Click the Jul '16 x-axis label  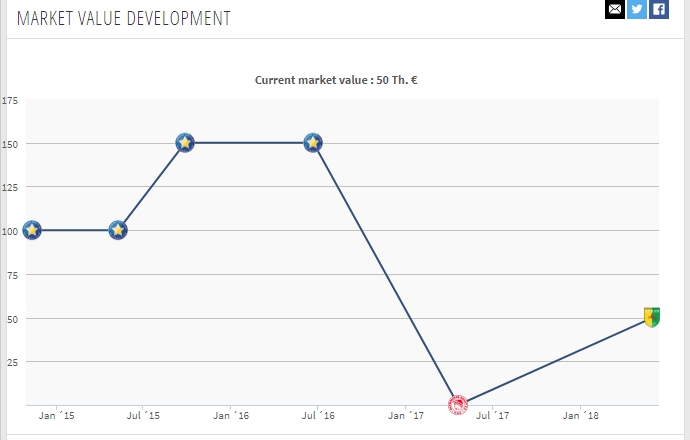tap(319, 415)
